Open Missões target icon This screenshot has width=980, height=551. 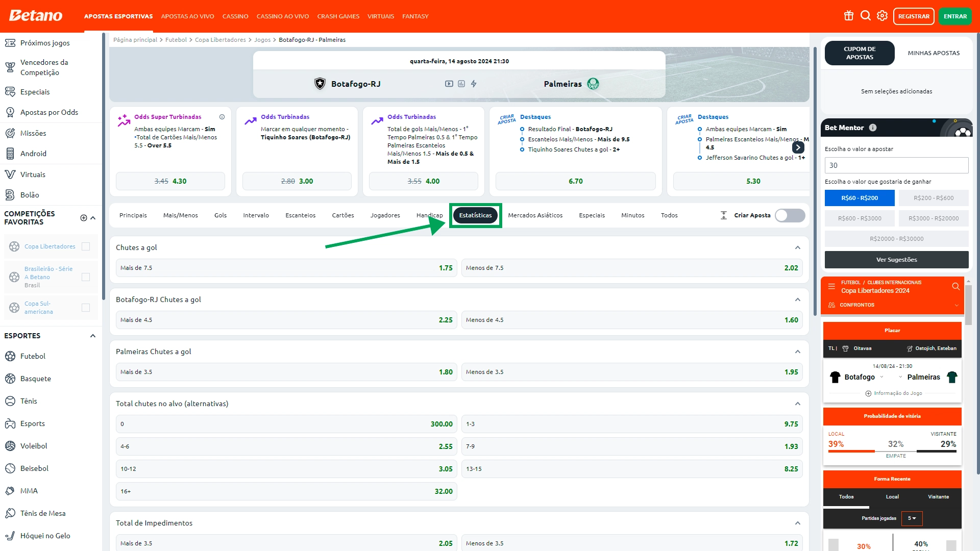click(10, 133)
